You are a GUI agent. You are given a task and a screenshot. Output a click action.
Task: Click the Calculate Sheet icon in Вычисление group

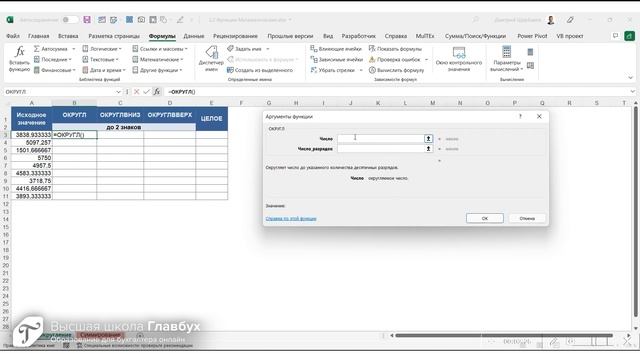(530, 65)
